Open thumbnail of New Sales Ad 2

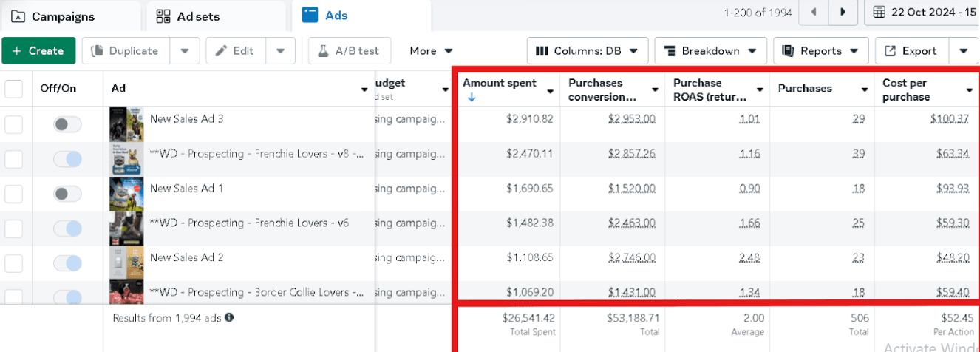click(x=126, y=263)
